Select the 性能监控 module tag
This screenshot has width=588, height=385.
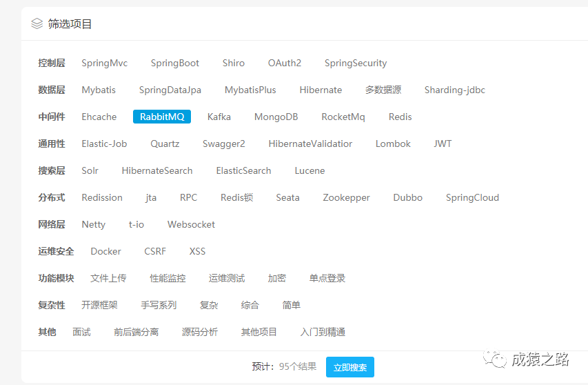click(x=168, y=279)
